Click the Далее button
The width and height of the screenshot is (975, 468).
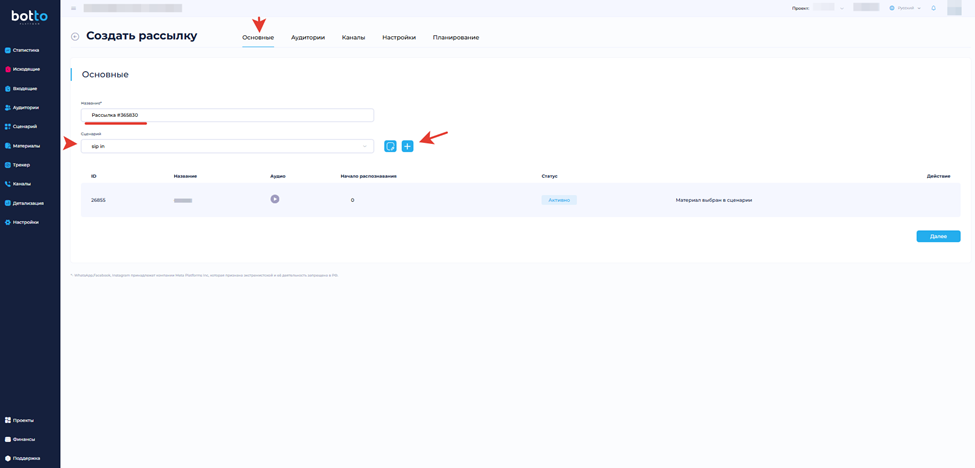coord(938,236)
